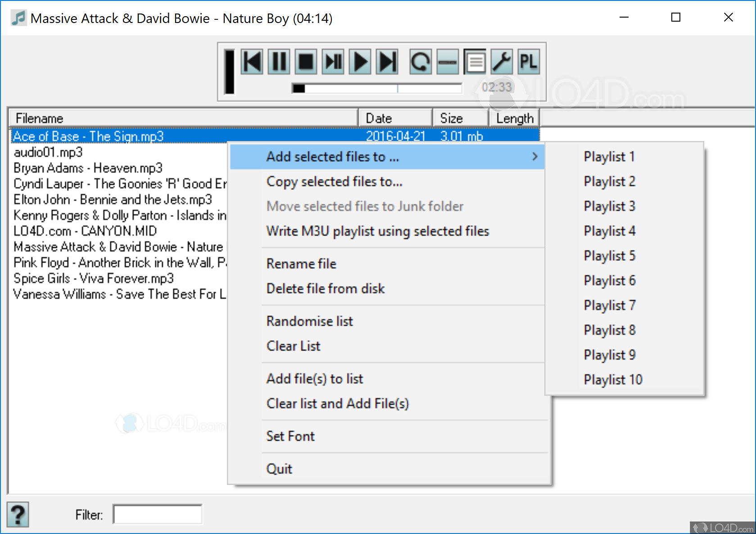Select audio01.mp3 in the list
This screenshot has height=534, width=756.
pyautogui.click(x=48, y=152)
